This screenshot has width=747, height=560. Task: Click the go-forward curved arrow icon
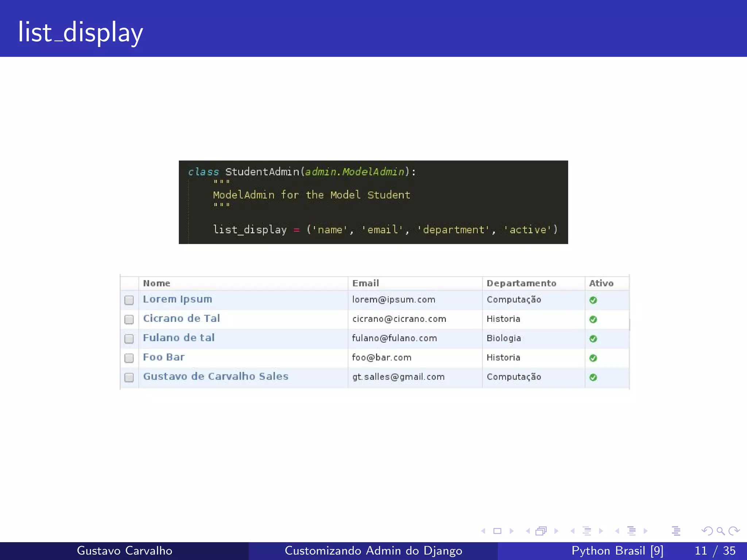(734, 531)
